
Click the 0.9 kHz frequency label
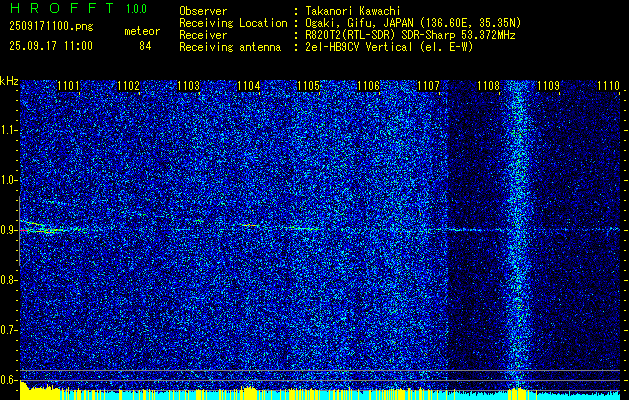click(x=9, y=230)
